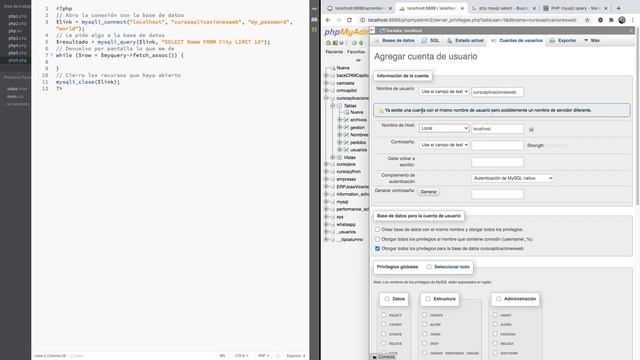This screenshot has width=640, height=360.
Task: Expand the Vistas tree node
Action: coord(333,157)
